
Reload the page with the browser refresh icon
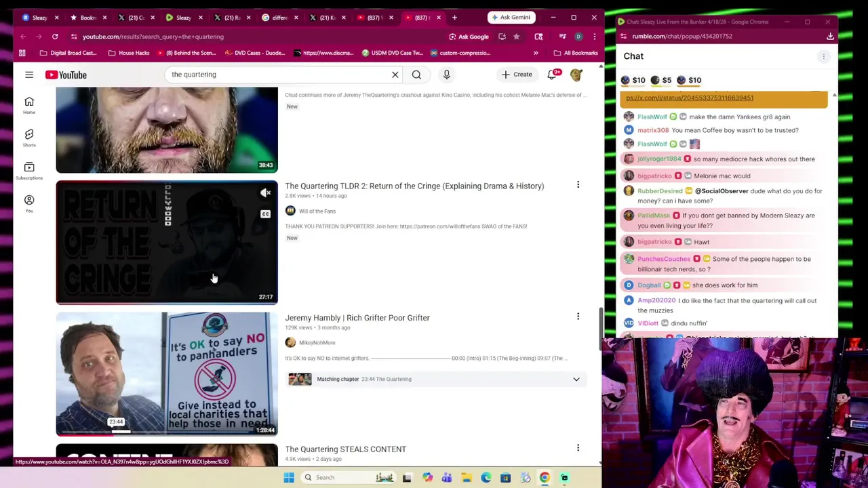click(55, 37)
